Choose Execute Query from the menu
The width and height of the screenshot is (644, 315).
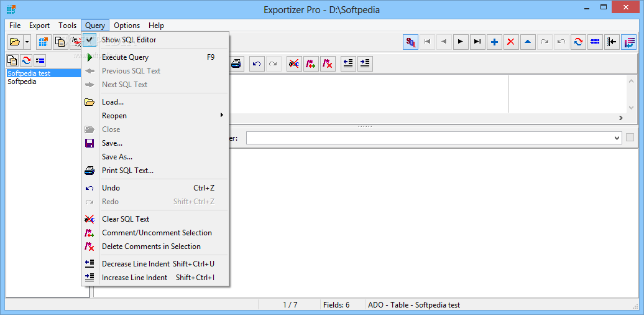tap(155, 57)
